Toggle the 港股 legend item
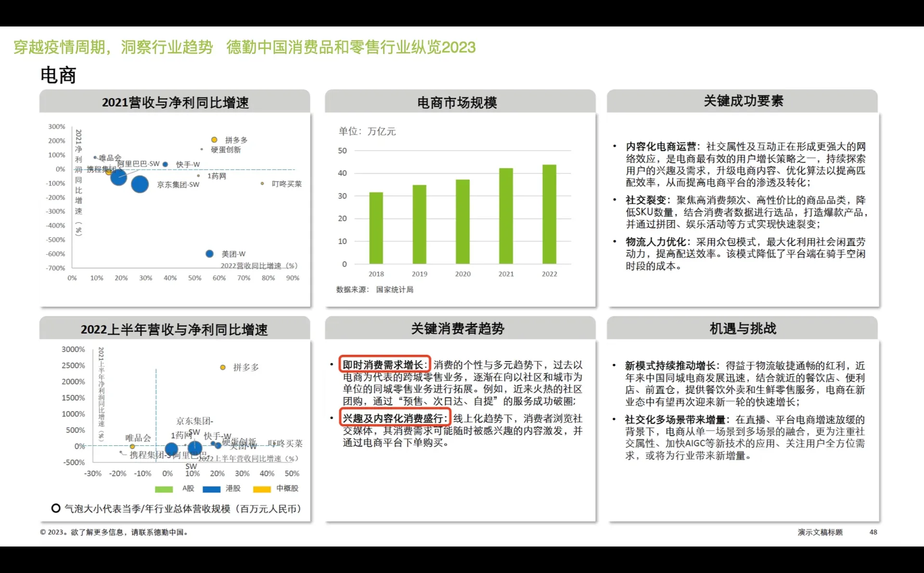 pos(213,489)
